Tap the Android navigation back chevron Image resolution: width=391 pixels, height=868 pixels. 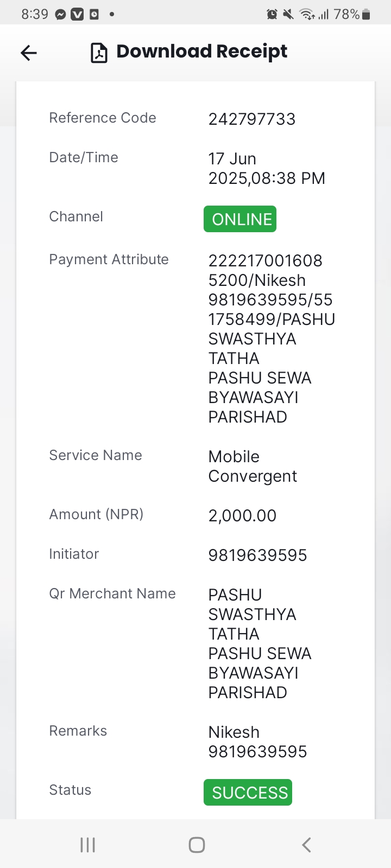point(306,845)
